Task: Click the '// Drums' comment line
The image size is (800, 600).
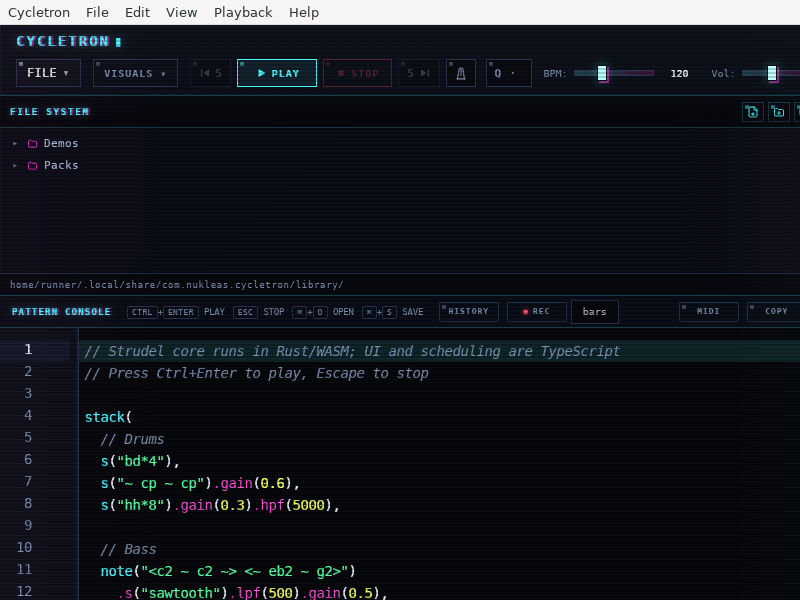Action: coord(132,439)
